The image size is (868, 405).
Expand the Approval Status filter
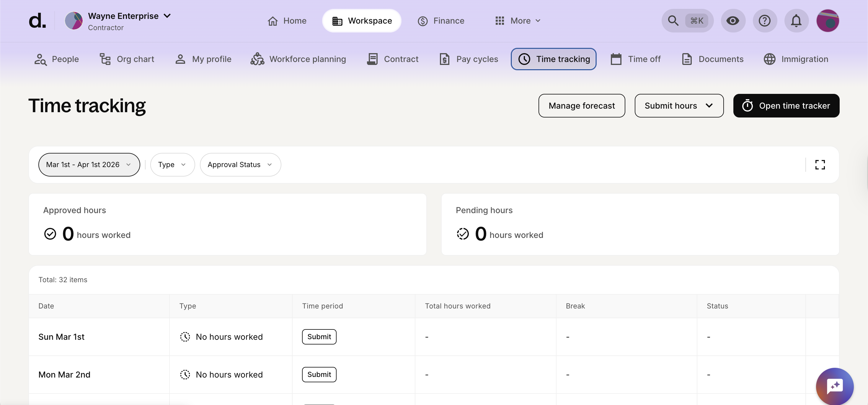pos(240,164)
